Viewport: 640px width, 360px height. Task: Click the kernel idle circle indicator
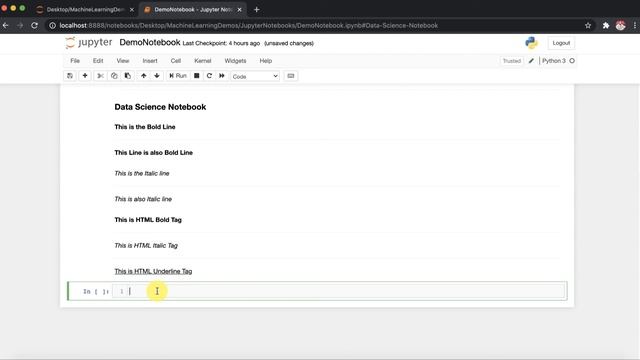572,61
